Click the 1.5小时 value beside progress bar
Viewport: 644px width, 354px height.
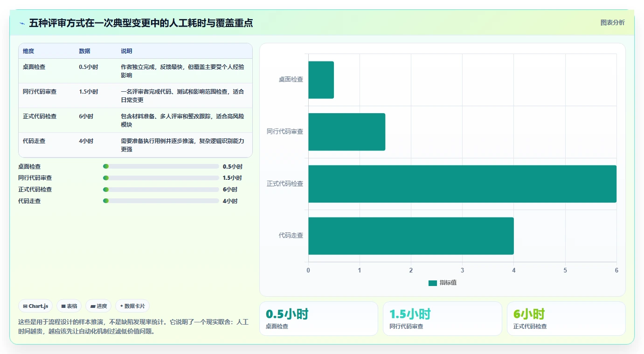232,178
